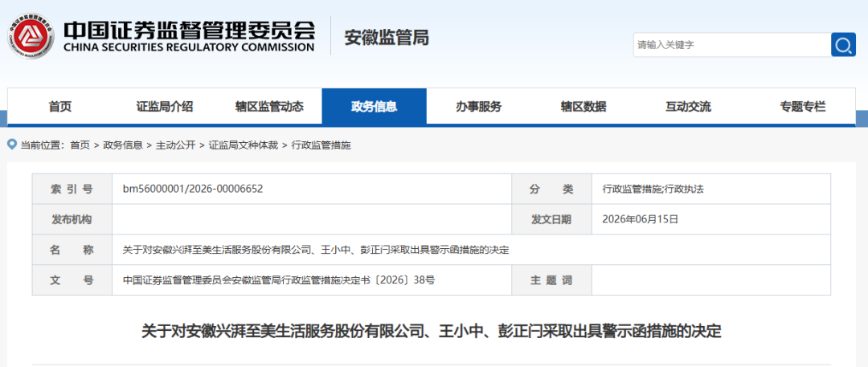The height and width of the screenshot is (367, 868).
Task: Click the 索引号 label cell
Action: [x=72, y=189]
